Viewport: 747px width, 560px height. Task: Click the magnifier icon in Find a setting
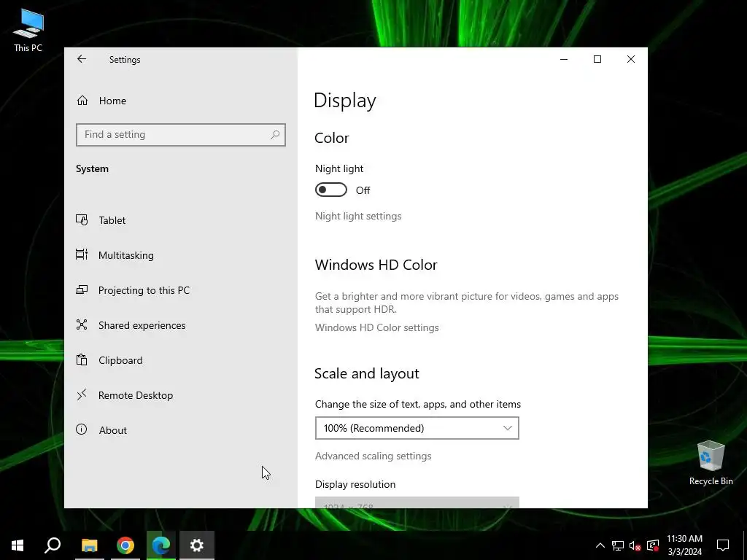pyautogui.click(x=275, y=135)
